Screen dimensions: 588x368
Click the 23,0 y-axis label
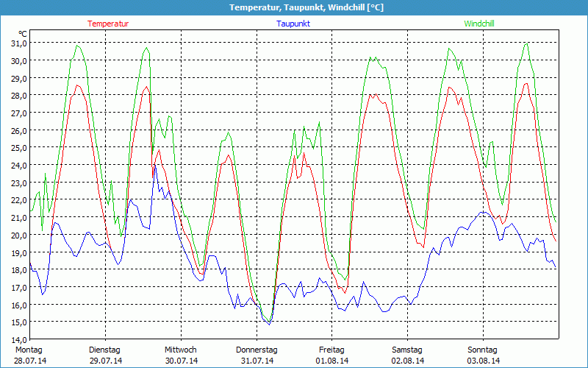point(19,183)
